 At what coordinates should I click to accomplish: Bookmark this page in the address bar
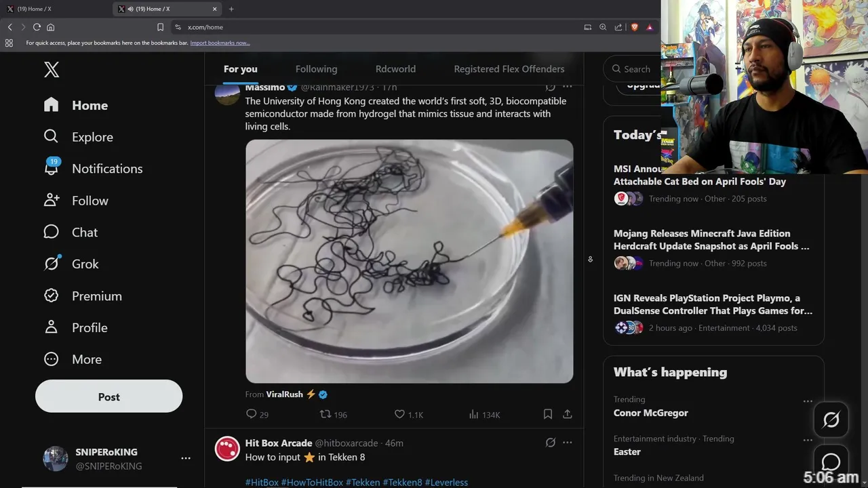pos(161,27)
